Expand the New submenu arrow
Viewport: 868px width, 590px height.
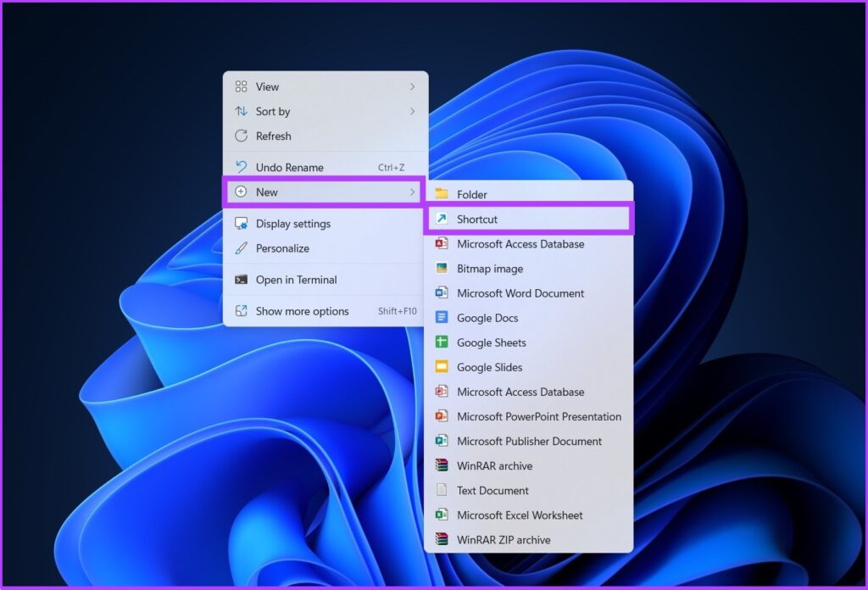pyautogui.click(x=413, y=192)
